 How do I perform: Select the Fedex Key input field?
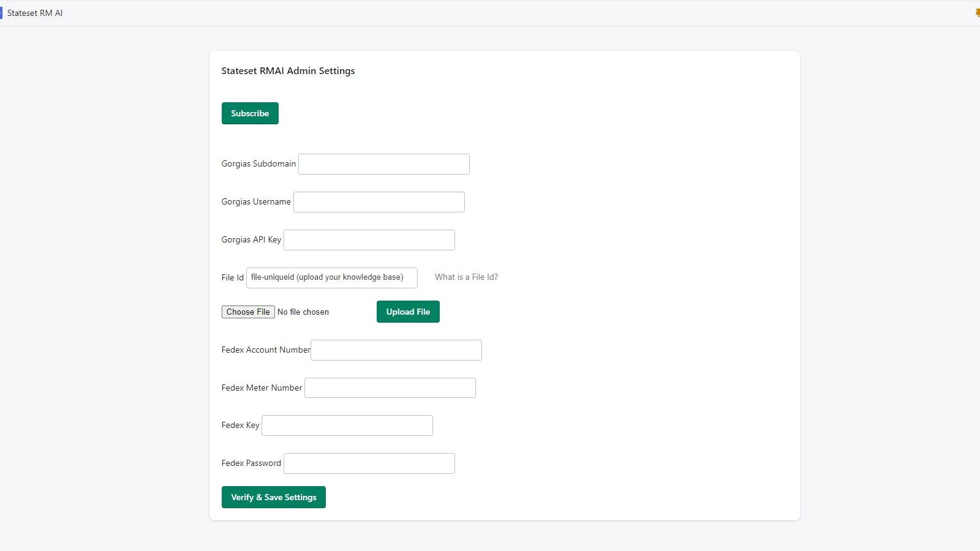347,425
